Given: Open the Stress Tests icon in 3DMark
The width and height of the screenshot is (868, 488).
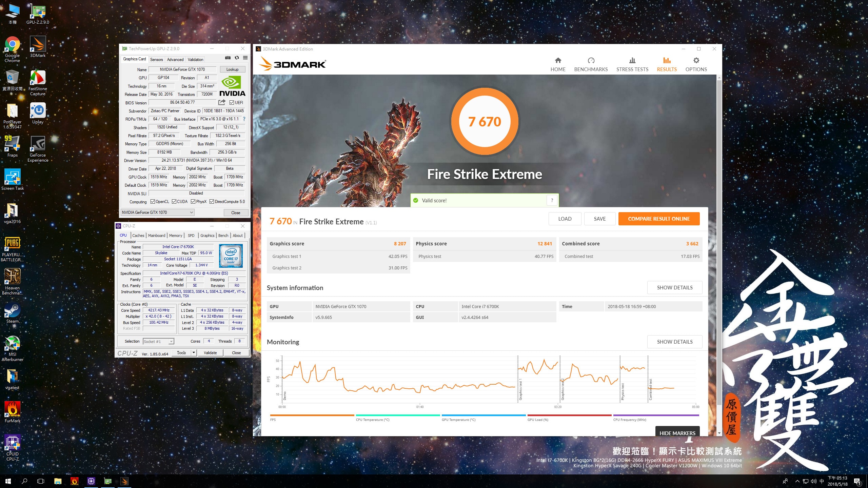Looking at the screenshot, I should tap(632, 61).
